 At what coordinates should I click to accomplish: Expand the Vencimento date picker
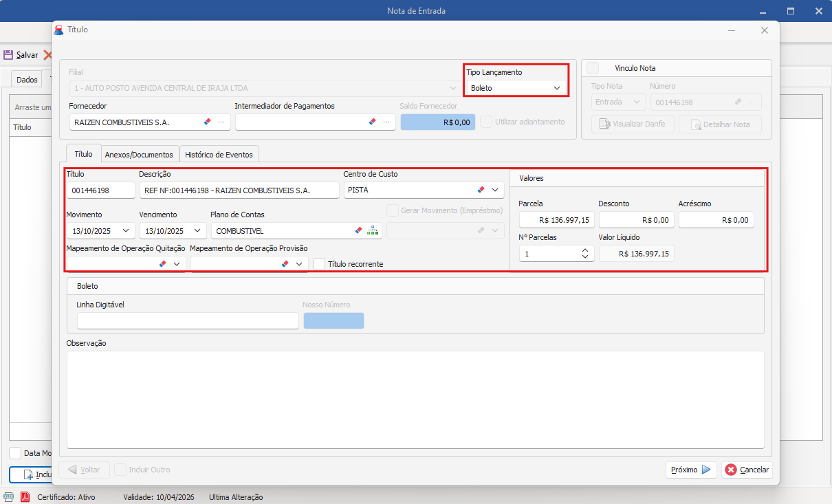pos(197,231)
